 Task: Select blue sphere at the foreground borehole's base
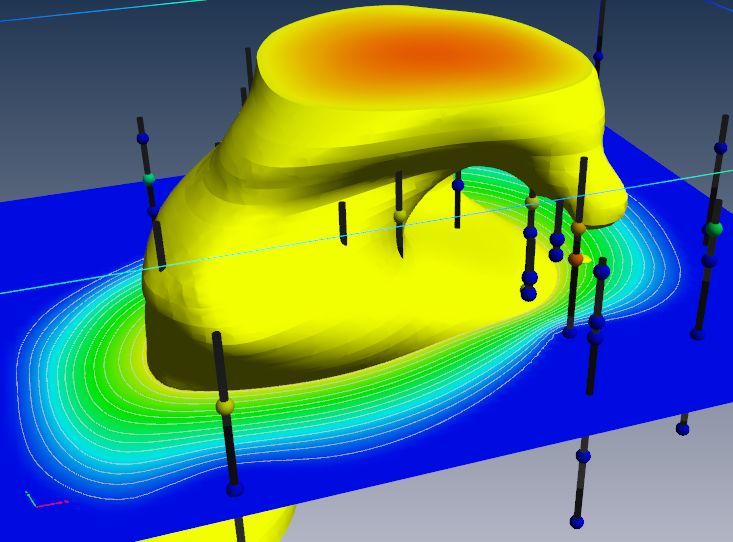[x=235, y=489]
